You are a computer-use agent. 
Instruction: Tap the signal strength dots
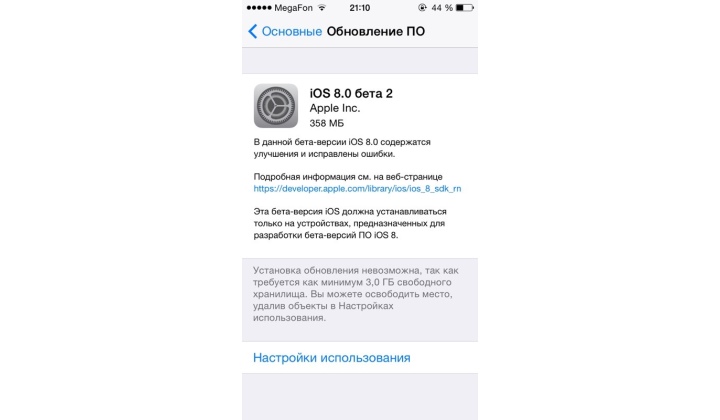[x=259, y=8]
